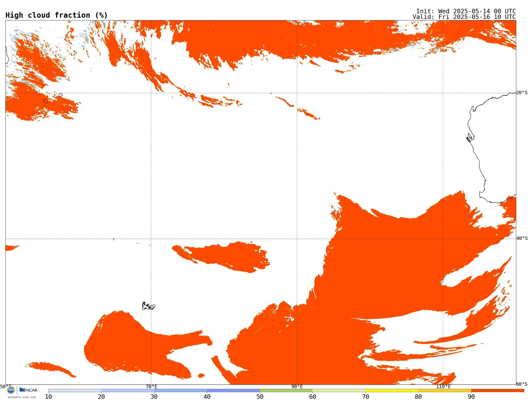Click the colorbar tick label 10
Image resolution: width=532 pixels, height=400 pixels.
(x=49, y=397)
